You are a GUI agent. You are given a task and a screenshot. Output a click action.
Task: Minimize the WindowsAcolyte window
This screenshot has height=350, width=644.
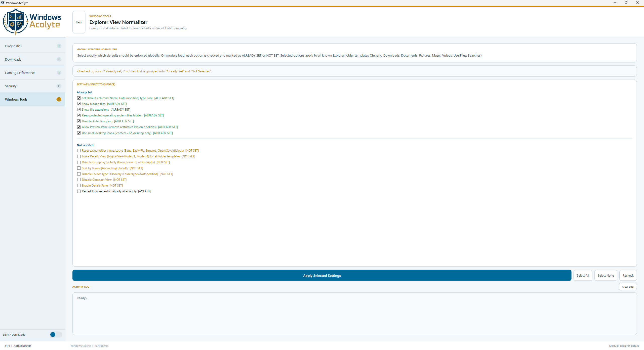[x=615, y=3]
